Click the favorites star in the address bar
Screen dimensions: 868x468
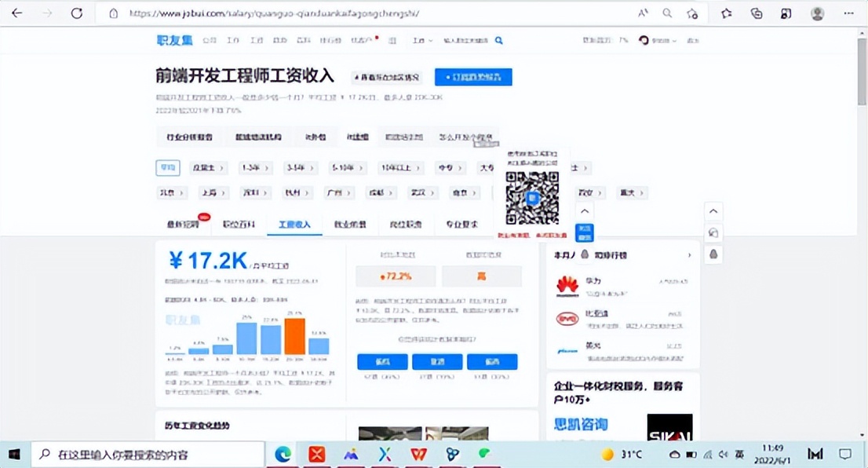694,13
